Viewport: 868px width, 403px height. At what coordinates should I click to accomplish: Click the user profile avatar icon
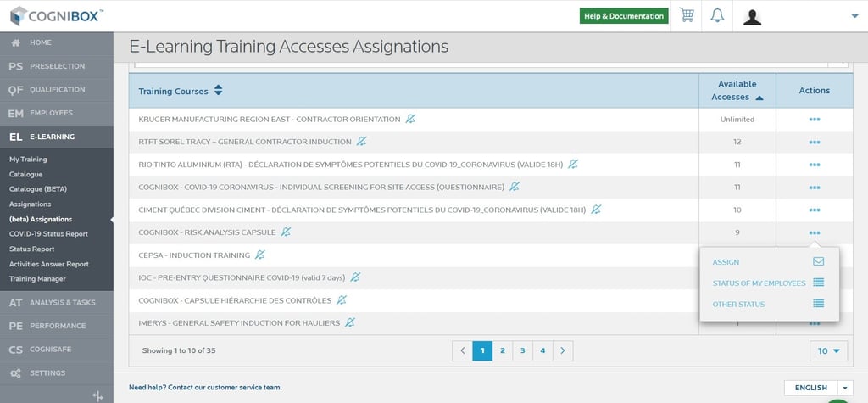pos(753,17)
